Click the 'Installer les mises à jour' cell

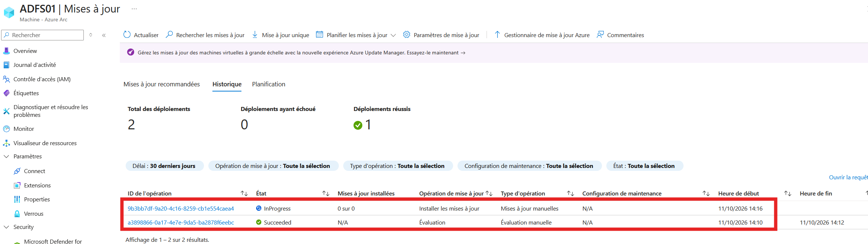[x=449, y=208]
